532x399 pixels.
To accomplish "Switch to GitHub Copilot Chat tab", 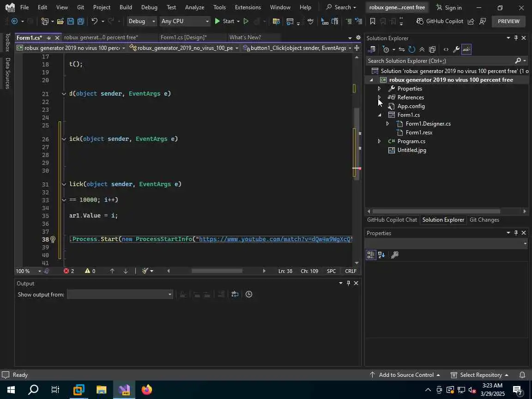I will pos(392,220).
